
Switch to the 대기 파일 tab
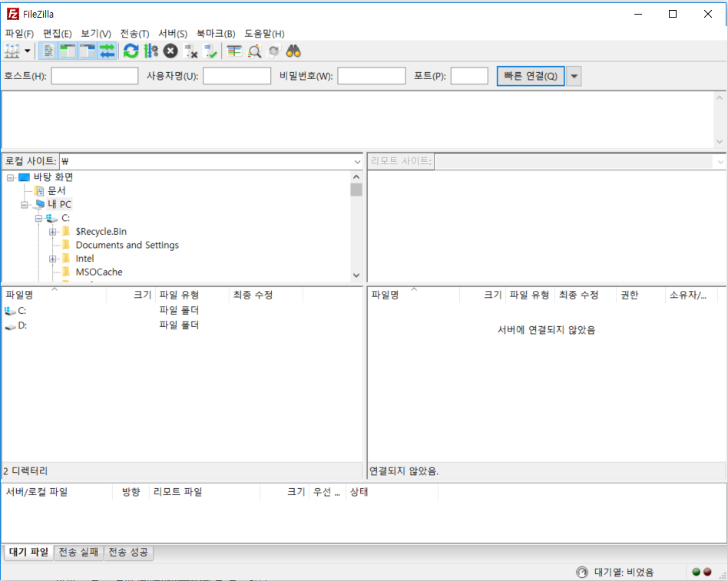pos(28,552)
